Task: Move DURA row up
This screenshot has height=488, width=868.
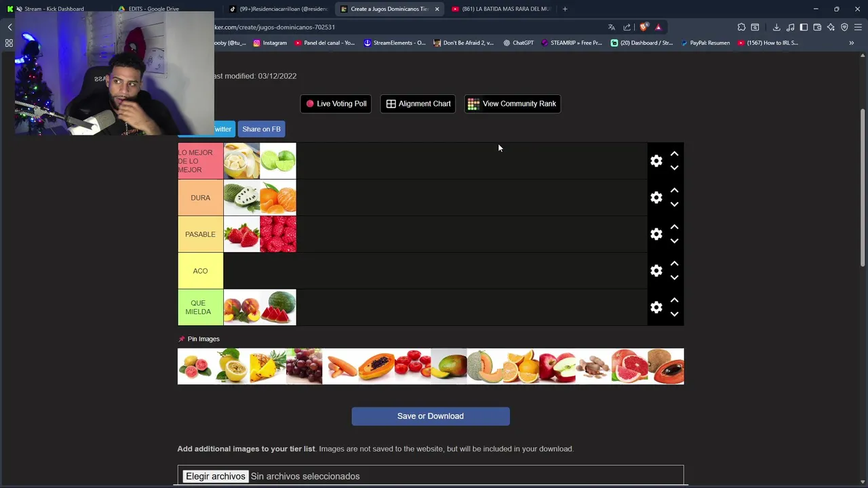Action: 674,190
